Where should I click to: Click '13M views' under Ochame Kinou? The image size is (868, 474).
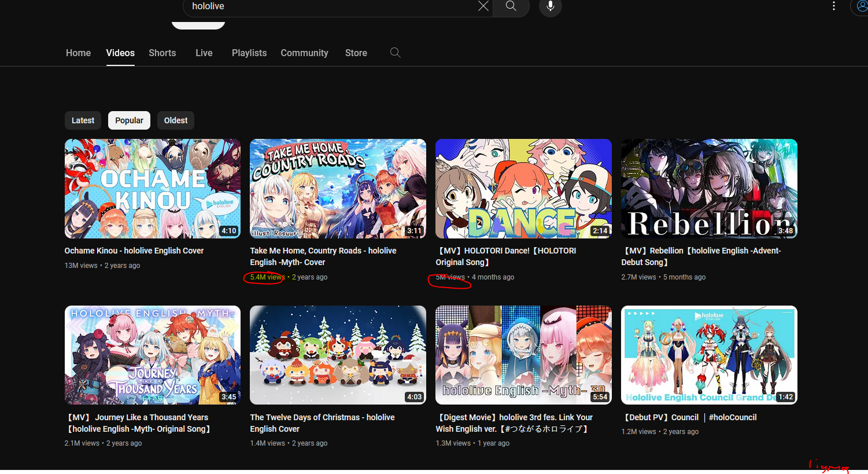click(x=81, y=266)
